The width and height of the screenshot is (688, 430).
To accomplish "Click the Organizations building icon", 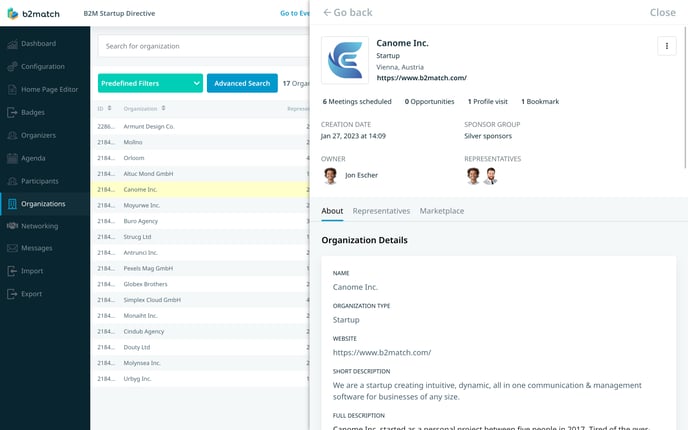I will pyautogui.click(x=12, y=204).
